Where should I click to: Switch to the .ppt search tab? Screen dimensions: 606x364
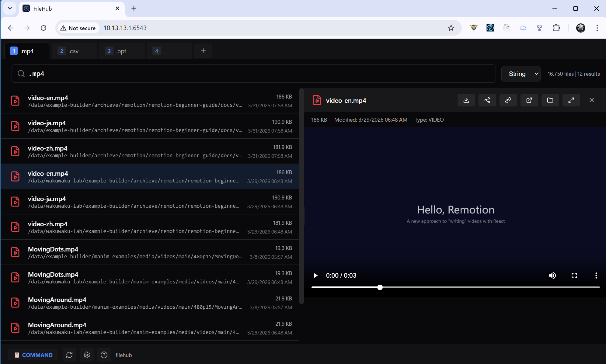pos(121,51)
